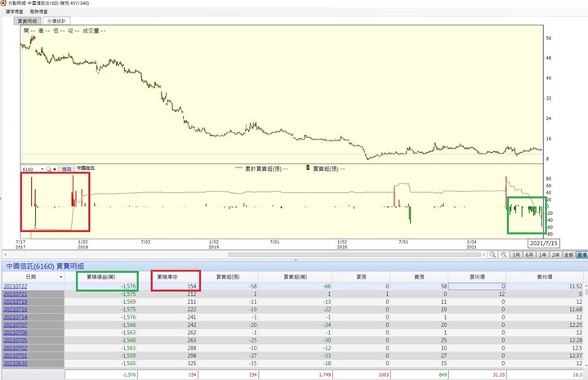
Task: Select the 累積損益 cell for 20210701
Action: click(x=101, y=355)
